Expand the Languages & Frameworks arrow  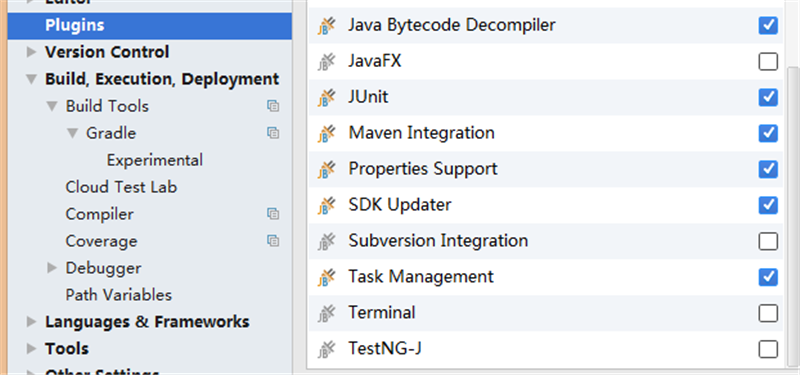pyautogui.click(x=32, y=321)
